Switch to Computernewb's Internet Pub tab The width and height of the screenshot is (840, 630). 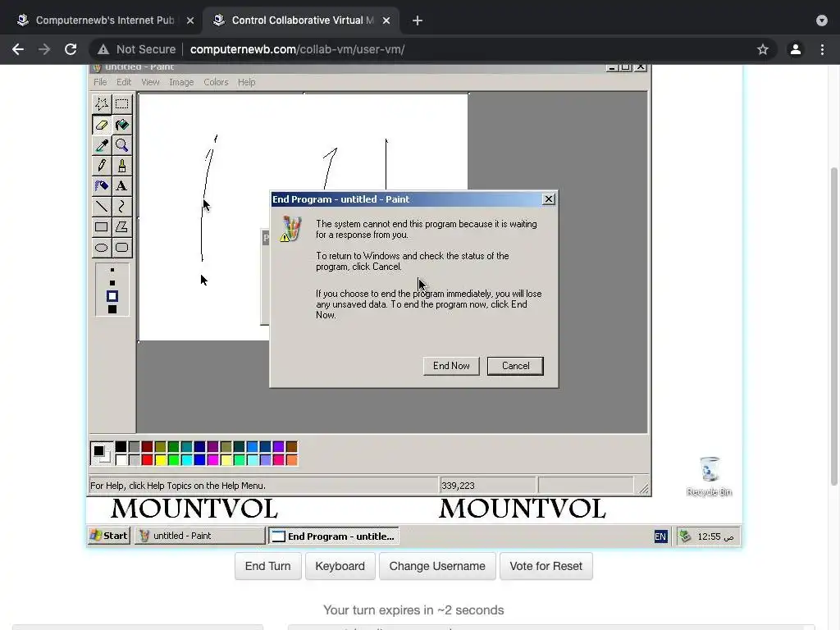point(105,21)
